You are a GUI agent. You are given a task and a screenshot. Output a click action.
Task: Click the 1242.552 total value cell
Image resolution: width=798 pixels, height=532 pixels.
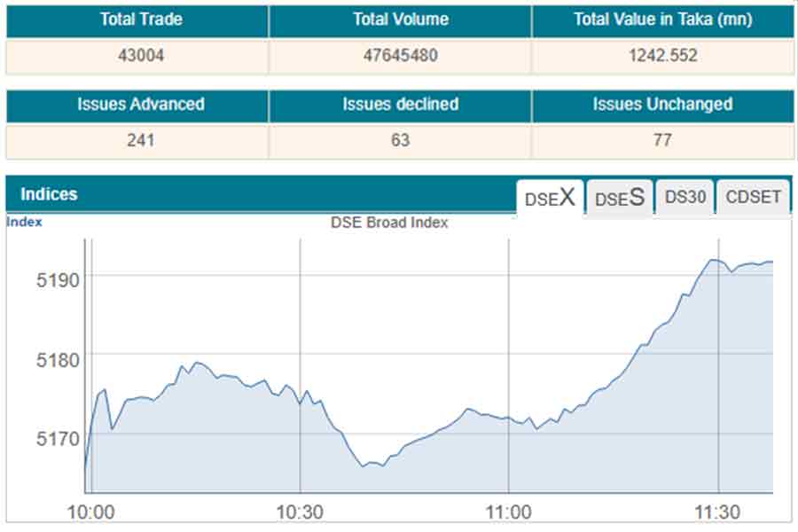pos(662,56)
